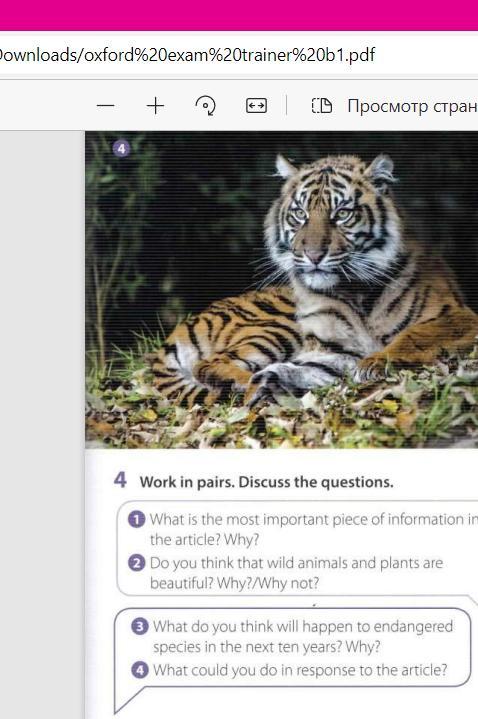Rotate the PDF page with the rotate icon
The height and width of the screenshot is (719, 478).
tap(206, 106)
